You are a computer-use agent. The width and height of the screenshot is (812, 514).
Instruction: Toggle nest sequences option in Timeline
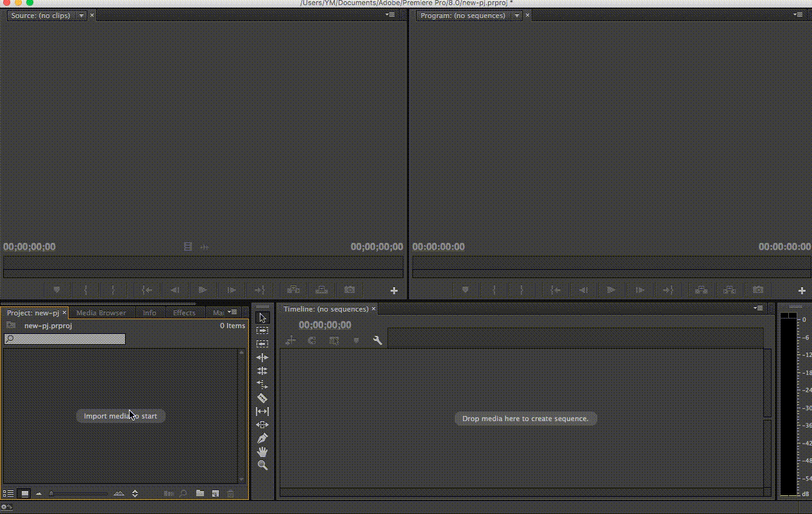(x=290, y=341)
